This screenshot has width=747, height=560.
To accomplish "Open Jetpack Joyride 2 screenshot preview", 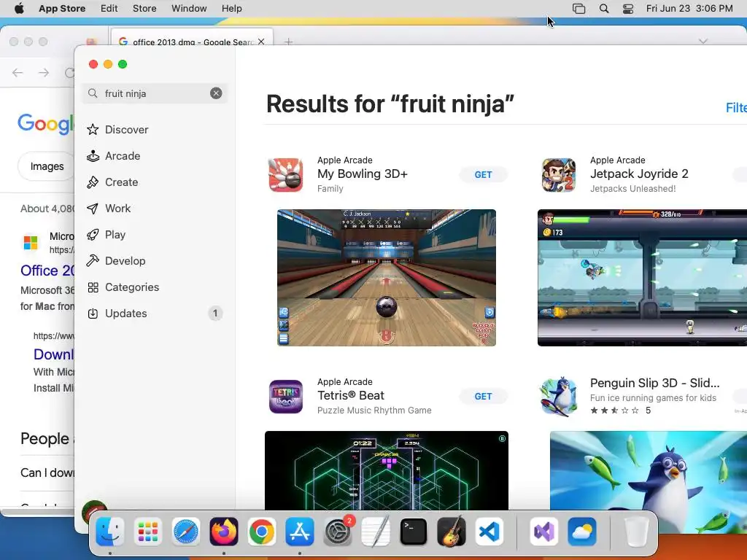I will tap(642, 278).
